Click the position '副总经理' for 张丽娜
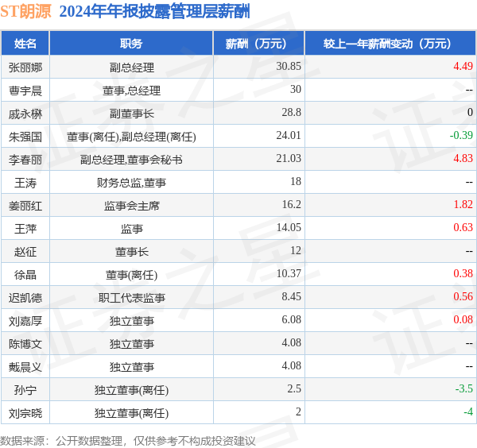477x448 pixels. (x=132, y=68)
